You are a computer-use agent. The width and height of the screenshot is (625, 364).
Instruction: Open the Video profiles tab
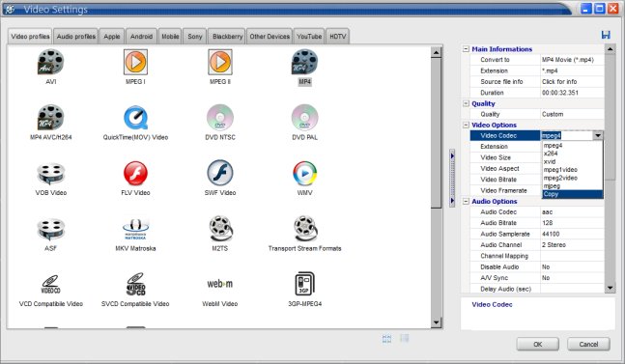(x=30, y=37)
